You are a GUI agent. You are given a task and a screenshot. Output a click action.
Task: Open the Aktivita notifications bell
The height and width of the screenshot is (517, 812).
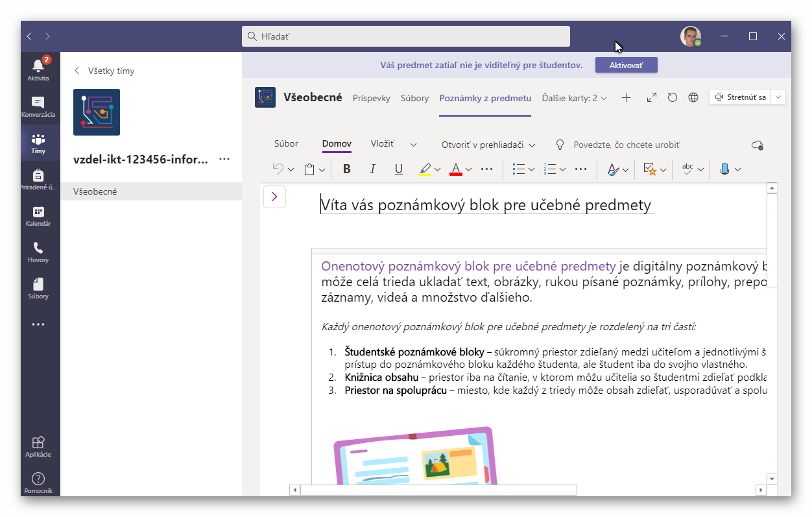coord(38,69)
